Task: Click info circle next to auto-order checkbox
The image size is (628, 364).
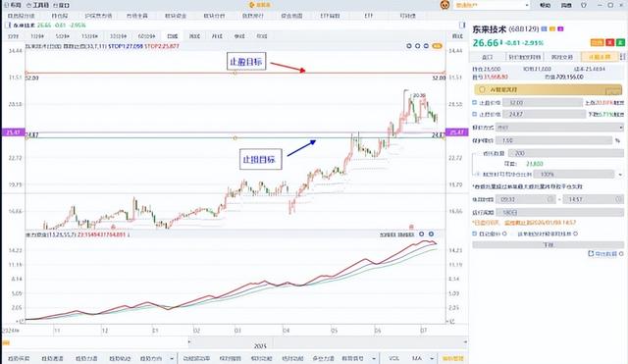Action: [504, 234]
